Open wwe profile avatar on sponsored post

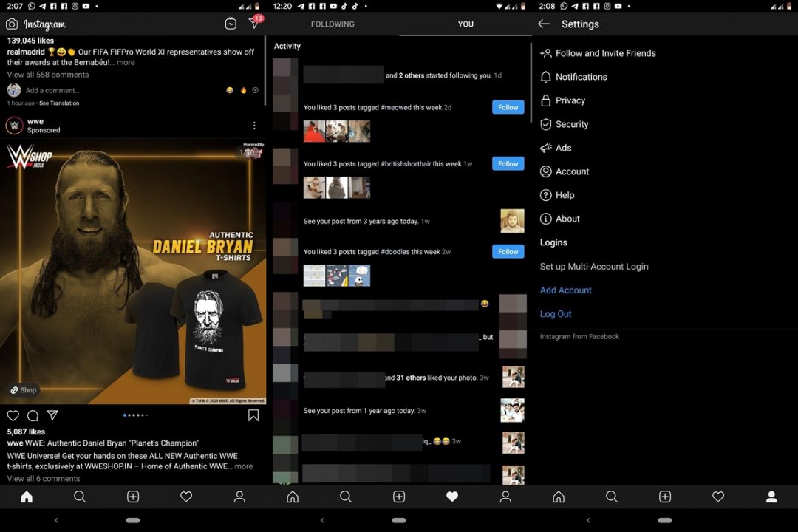click(x=14, y=125)
